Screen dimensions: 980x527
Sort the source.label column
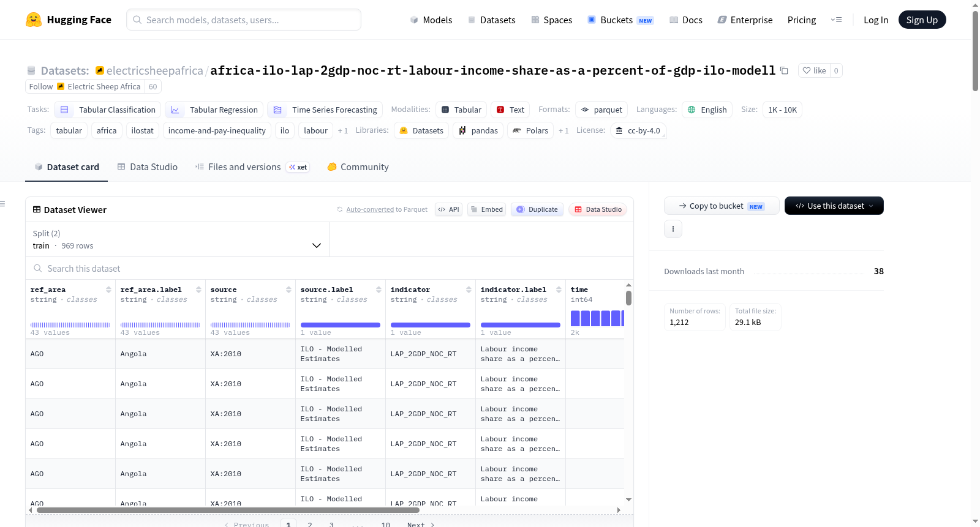click(x=379, y=290)
